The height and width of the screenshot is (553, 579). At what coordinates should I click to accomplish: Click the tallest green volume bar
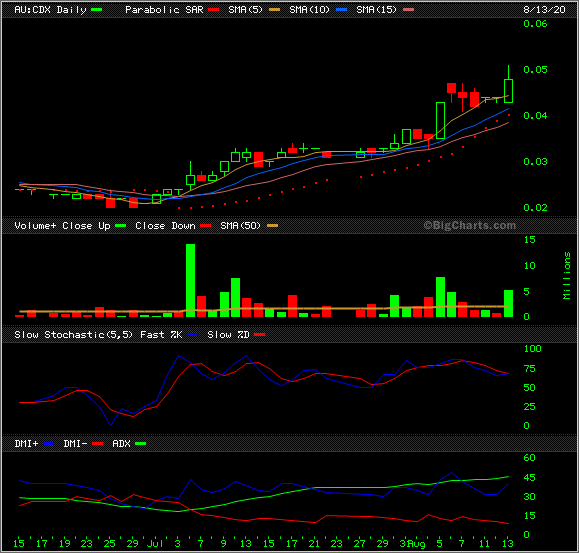(x=191, y=280)
